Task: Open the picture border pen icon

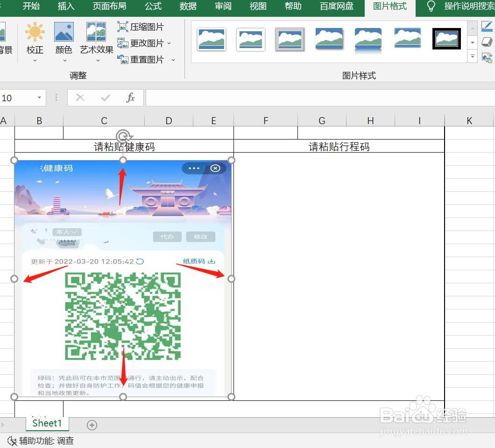Action: coord(487,26)
